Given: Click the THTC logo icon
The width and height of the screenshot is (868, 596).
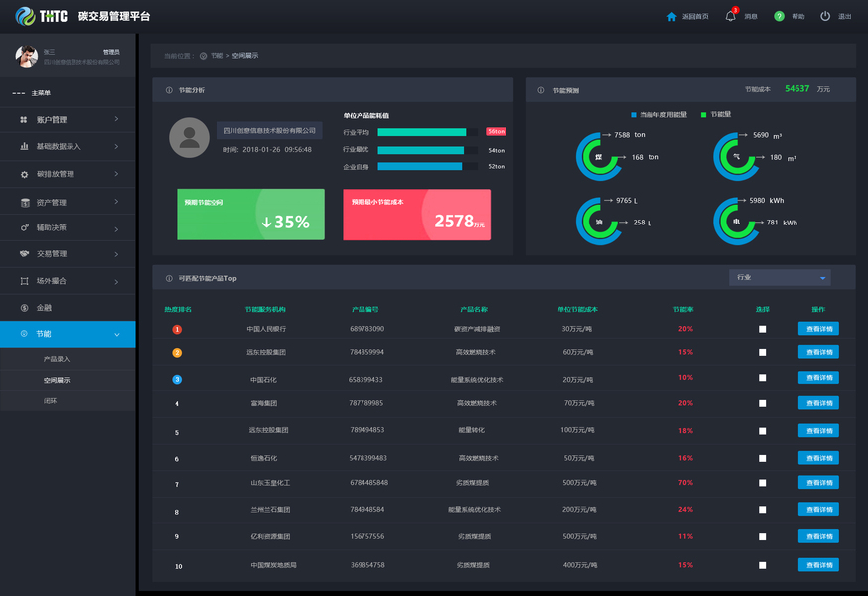Looking at the screenshot, I should tap(25, 16).
